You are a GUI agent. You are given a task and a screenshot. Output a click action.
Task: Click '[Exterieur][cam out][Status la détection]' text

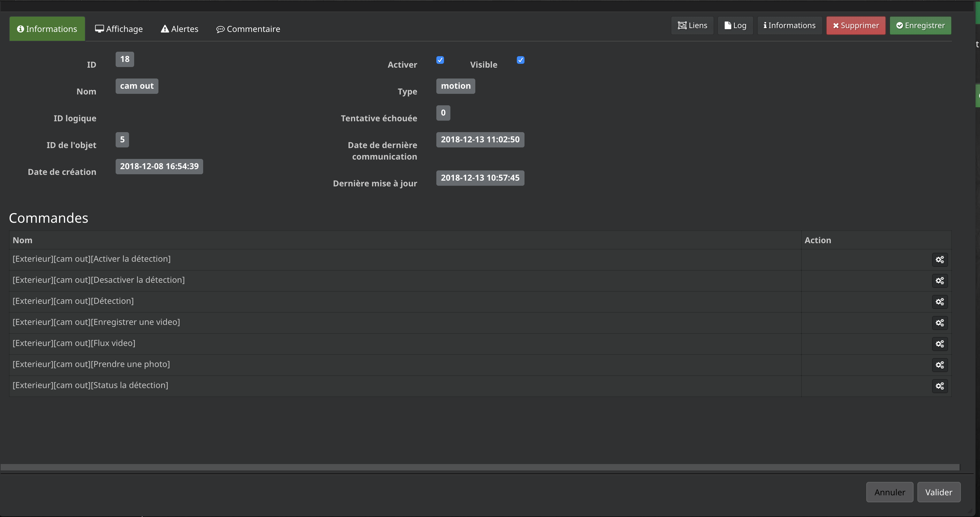[x=90, y=385]
